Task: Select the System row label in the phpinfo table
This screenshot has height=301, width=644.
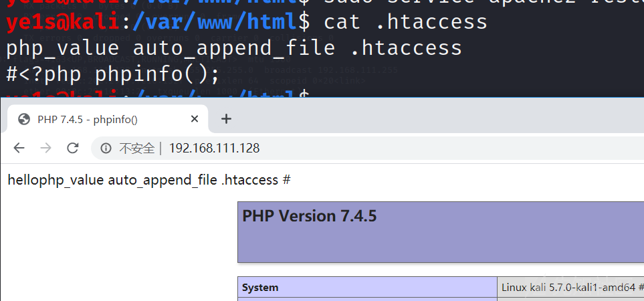Action: click(x=367, y=287)
